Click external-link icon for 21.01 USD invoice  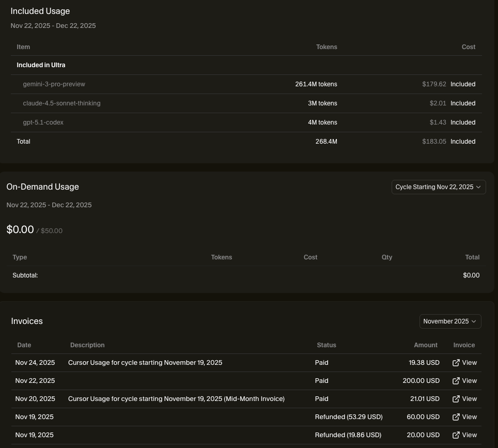coord(456,399)
